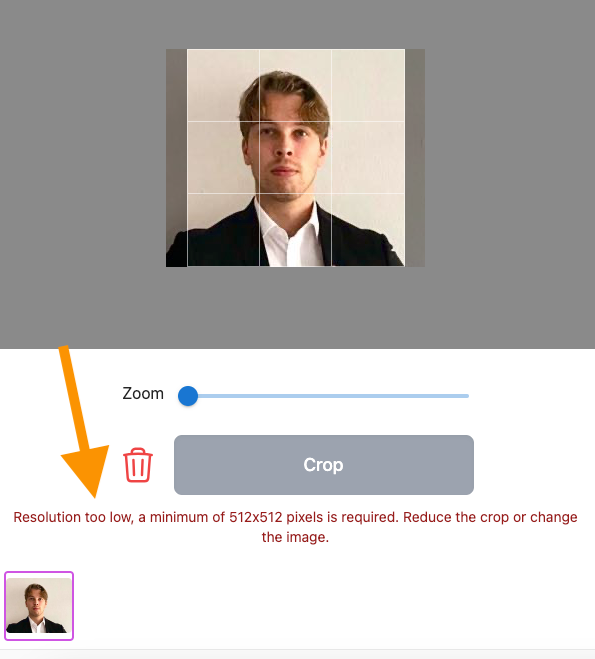This screenshot has width=595, height=659.
Task: Click the top-right cell of the crop grid
Action: (x=368, y=85)
